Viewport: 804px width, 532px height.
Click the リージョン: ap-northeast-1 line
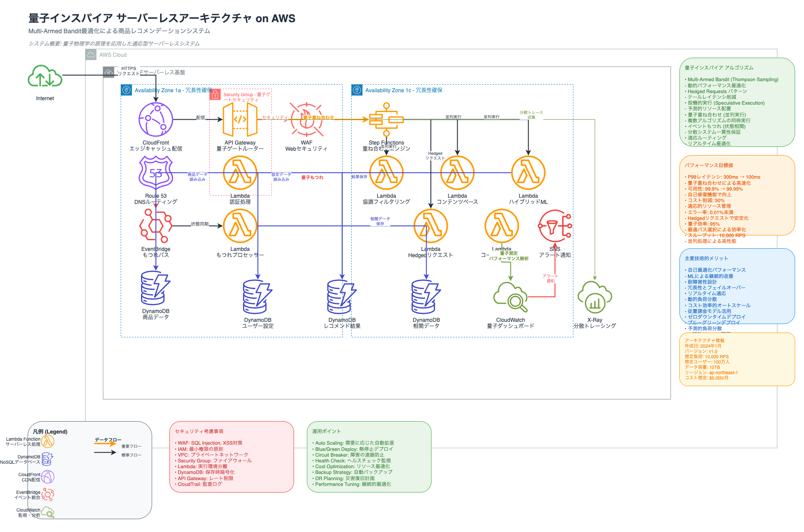(x=711, y=372)
